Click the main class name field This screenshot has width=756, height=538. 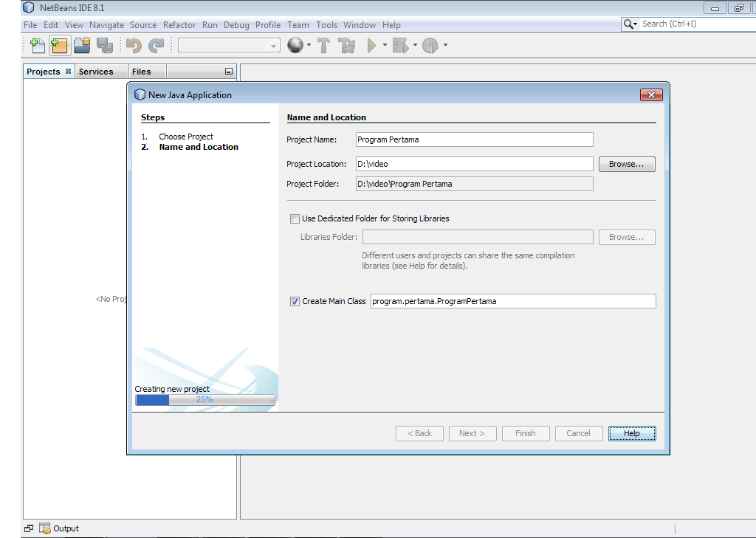[513, 301]
